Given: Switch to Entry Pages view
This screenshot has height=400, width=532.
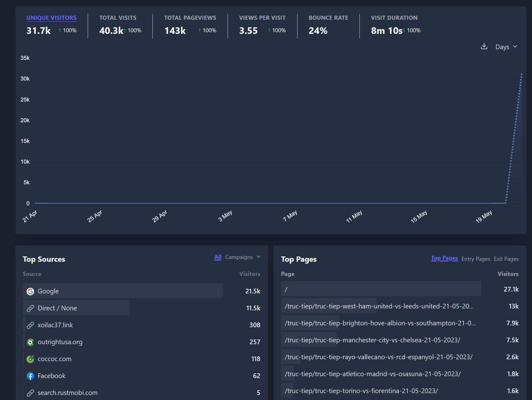Looking at the screenshot, I should tap(475, 259).
